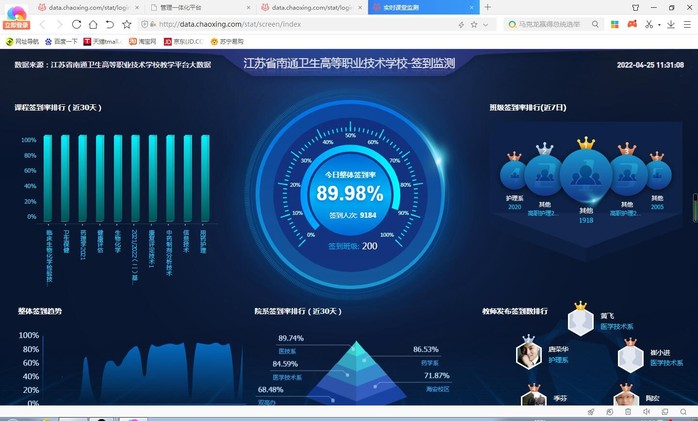The image size is (698, 421).
Task: Click the 89.98% overall sign-in rate value
Action: pyautogui.click(x=350, y=194)
